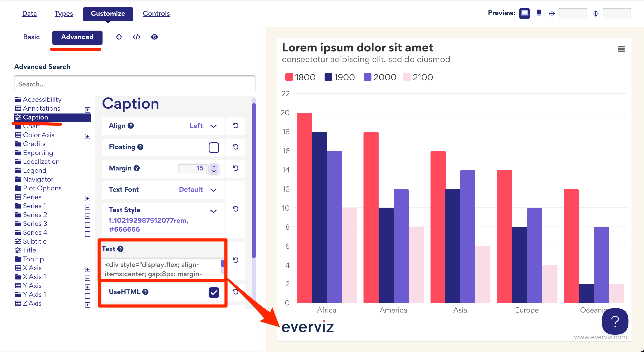Viewport: 644px width, 352px height.
Task: Open the Controls link
Action: point(156,14)
